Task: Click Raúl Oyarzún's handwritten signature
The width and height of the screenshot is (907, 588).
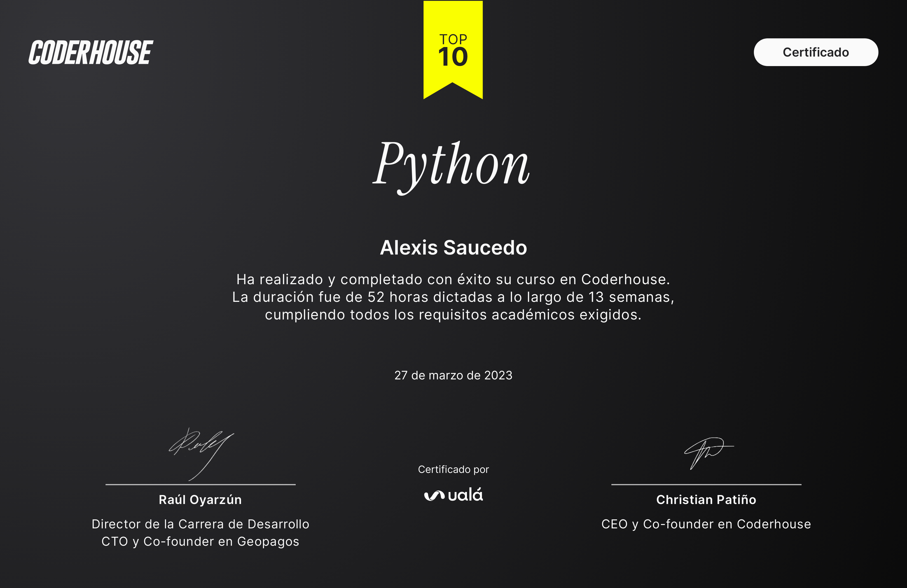Action: click(201, 454)
